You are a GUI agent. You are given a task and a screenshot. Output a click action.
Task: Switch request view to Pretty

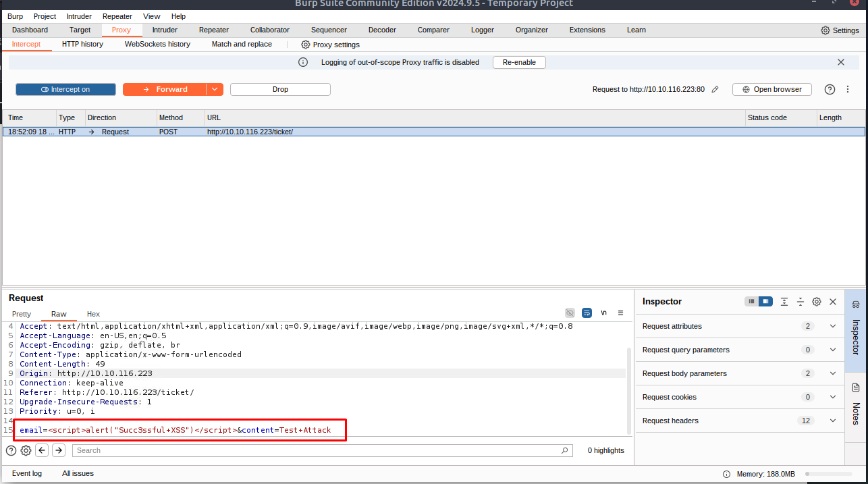(22, 314)
